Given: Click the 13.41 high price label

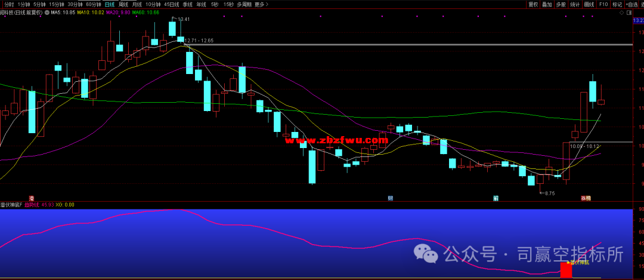Looking at the screenshot, I should point(184,19).
